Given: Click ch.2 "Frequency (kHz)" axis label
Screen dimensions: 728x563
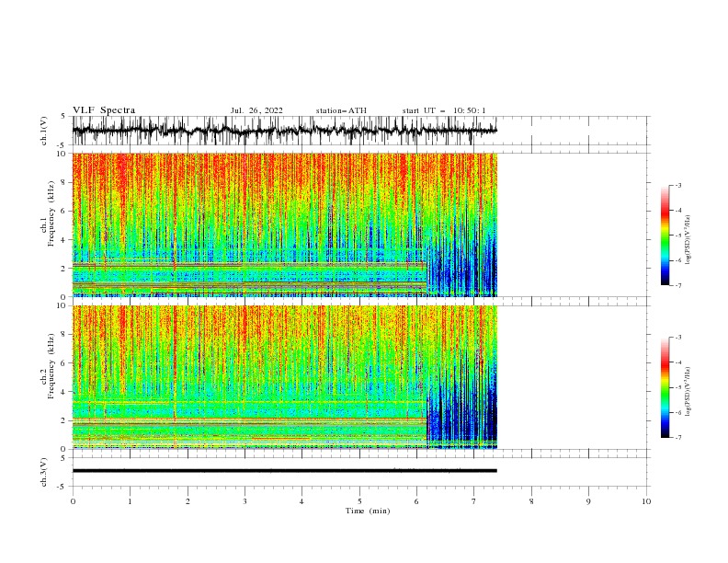Looking at the screenshot, I should click(51, 366).
